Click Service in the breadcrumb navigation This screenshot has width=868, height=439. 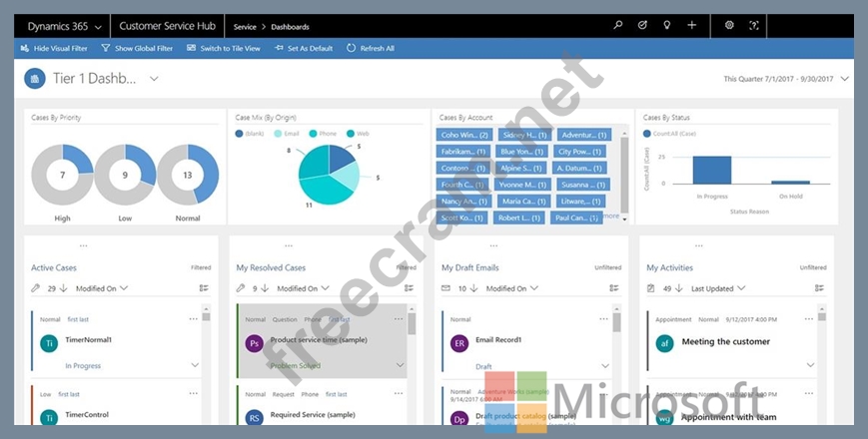[x=245, y=26]
